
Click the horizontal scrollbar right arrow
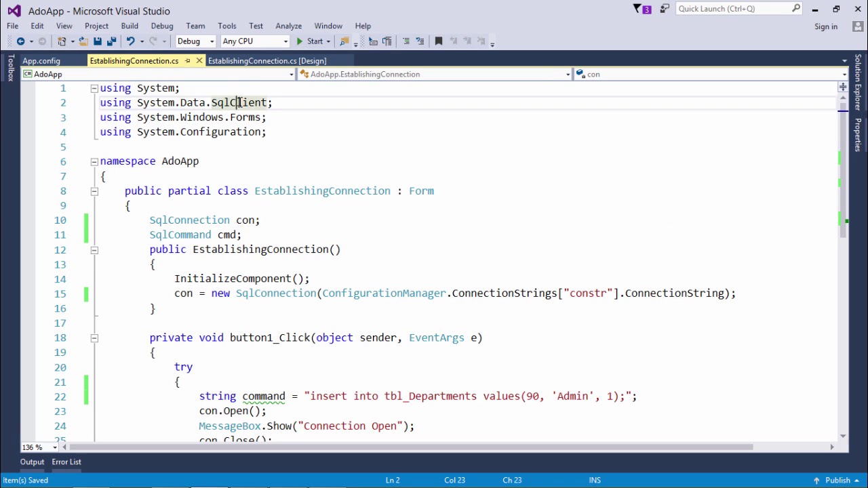tap(832, 447)
